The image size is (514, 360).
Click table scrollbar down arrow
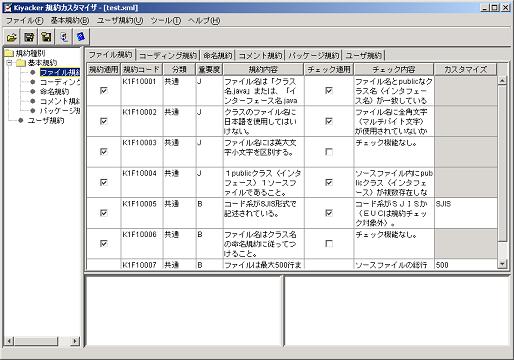tap(502, 264)
